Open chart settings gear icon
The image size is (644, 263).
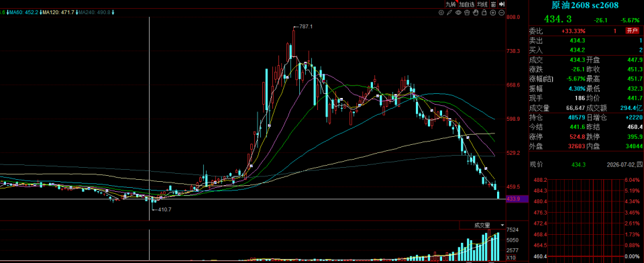441,12
